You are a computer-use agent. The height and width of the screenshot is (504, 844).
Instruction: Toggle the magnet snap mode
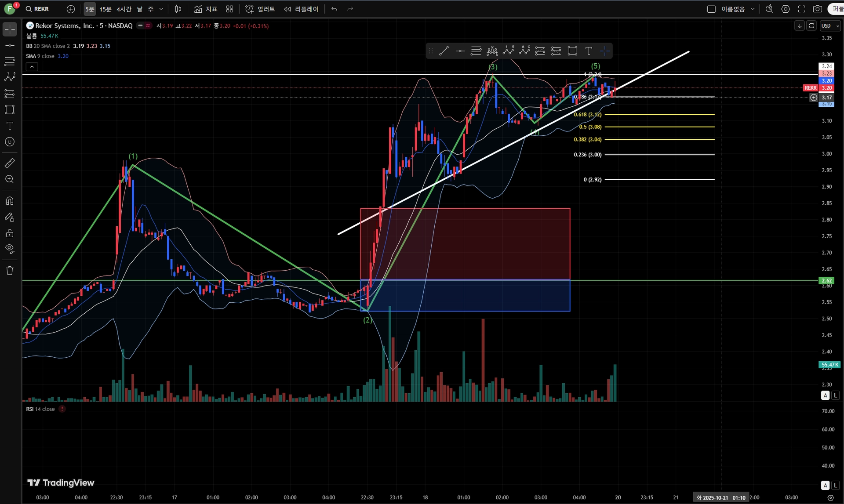coord(10,201)
